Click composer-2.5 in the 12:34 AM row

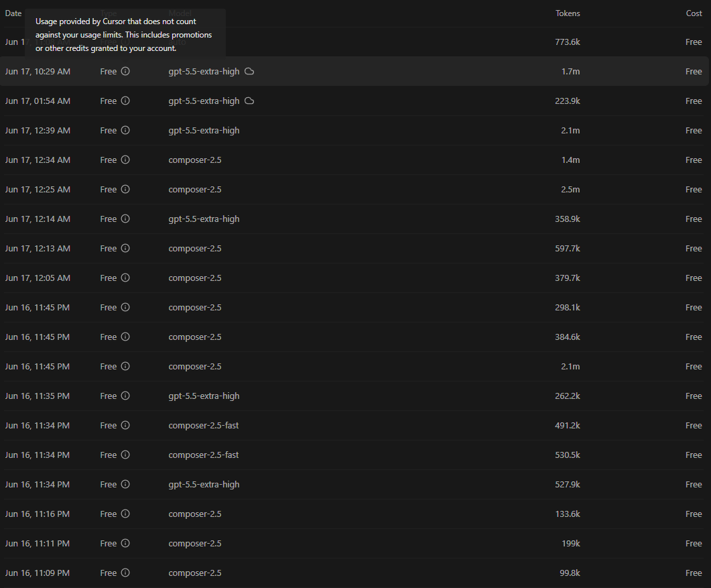[x=195, y=160]
